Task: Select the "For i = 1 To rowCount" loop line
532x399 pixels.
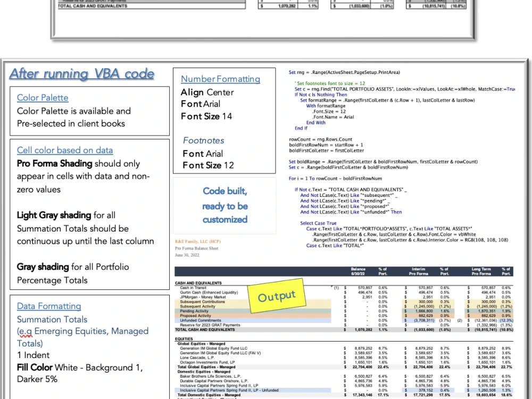Action: (335, 178)
